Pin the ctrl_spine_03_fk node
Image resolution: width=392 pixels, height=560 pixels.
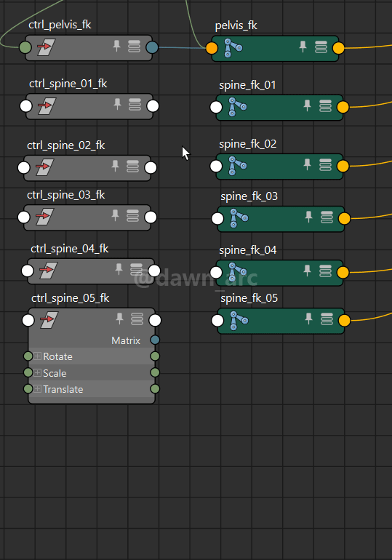[115, 216]
